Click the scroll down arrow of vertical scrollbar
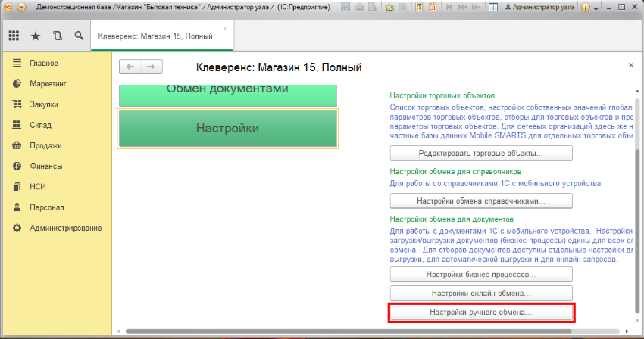 (x=637, y=321)
